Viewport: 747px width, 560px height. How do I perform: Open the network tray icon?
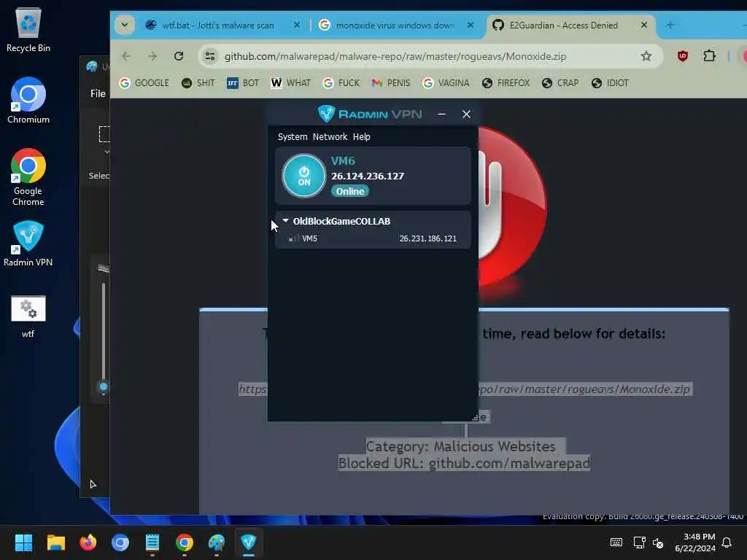coord(639,542)
